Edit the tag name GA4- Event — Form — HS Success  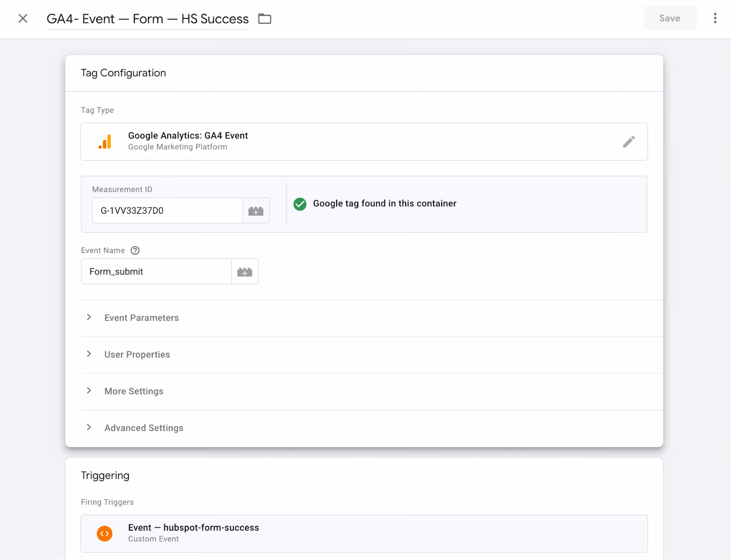click(148, 19)
